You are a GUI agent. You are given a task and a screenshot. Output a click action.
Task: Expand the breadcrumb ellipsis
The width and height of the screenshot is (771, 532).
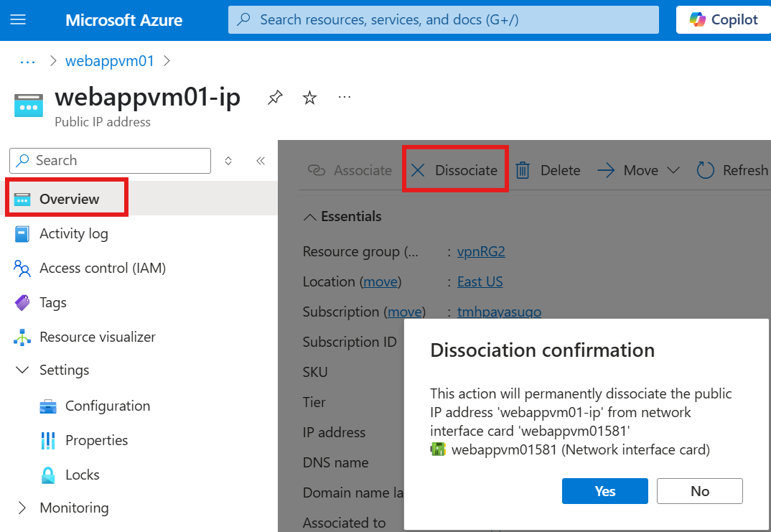[x=27, y=62]
